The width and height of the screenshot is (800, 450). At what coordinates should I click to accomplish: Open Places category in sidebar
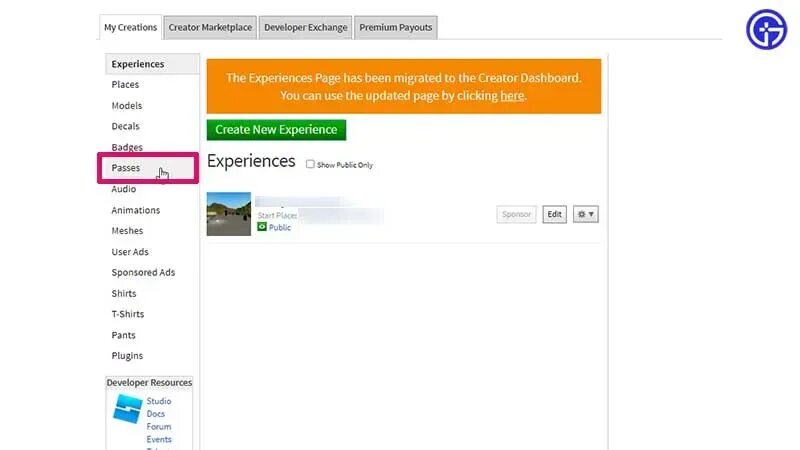point(125,85)
